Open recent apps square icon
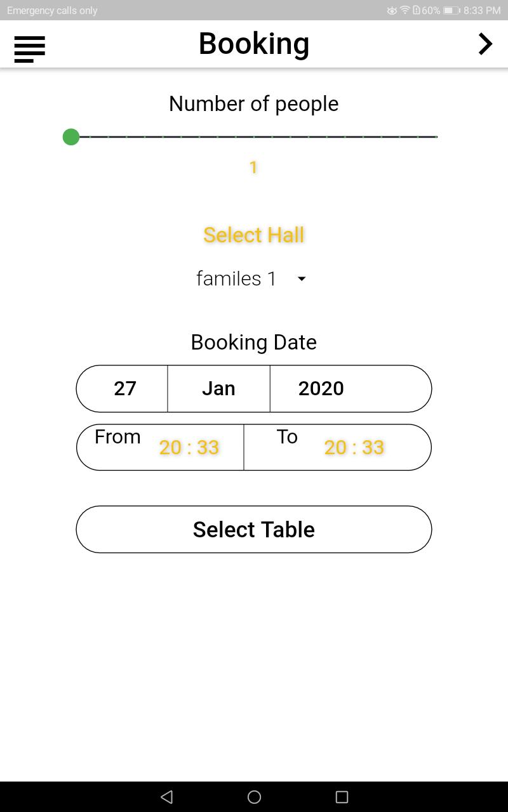The height and width of the screenshot is (812, 508). tap(342, 797)
